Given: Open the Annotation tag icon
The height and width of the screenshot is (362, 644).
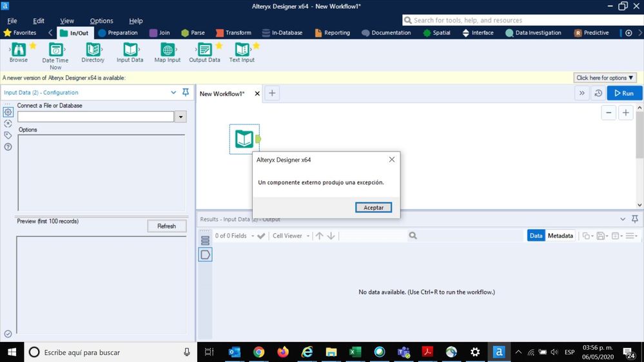Looking at the screenshot, I should pos(8,135).
